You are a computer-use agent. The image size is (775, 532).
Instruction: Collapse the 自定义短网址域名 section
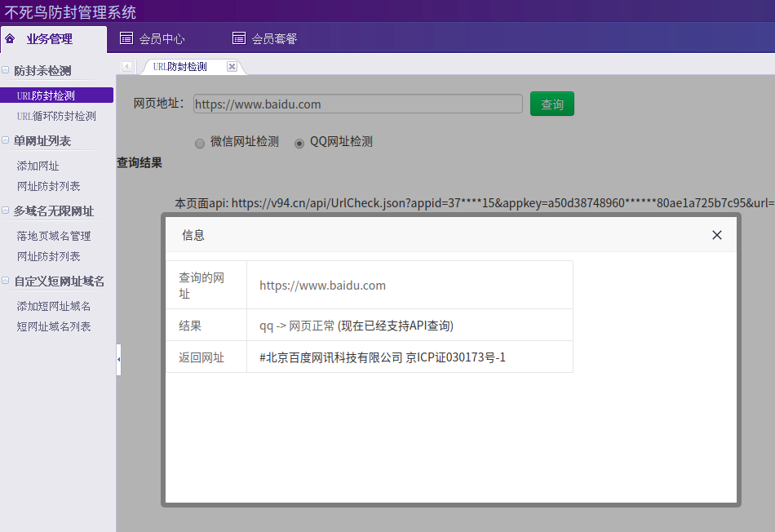(x=6, y=281)
